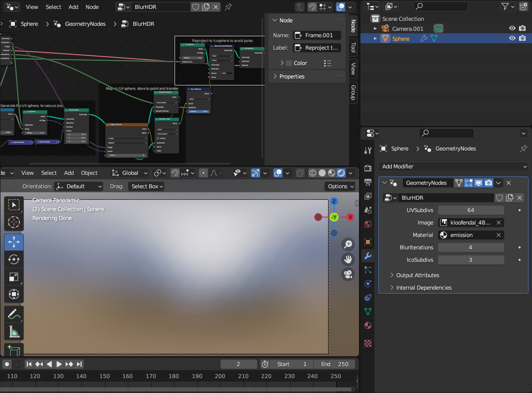Click the zoom magnifier icon in viewport

348,244
